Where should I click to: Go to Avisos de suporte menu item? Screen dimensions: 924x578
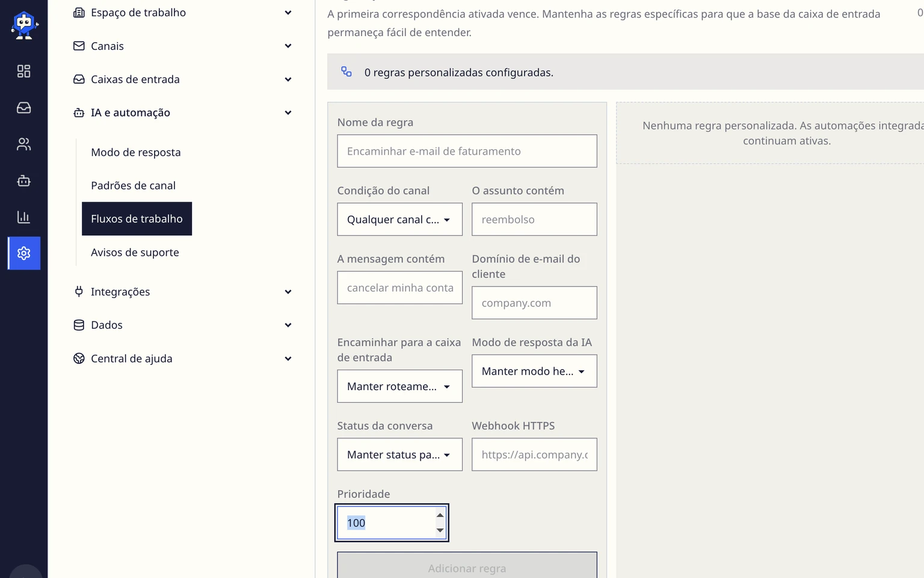[x=135, y=252]
